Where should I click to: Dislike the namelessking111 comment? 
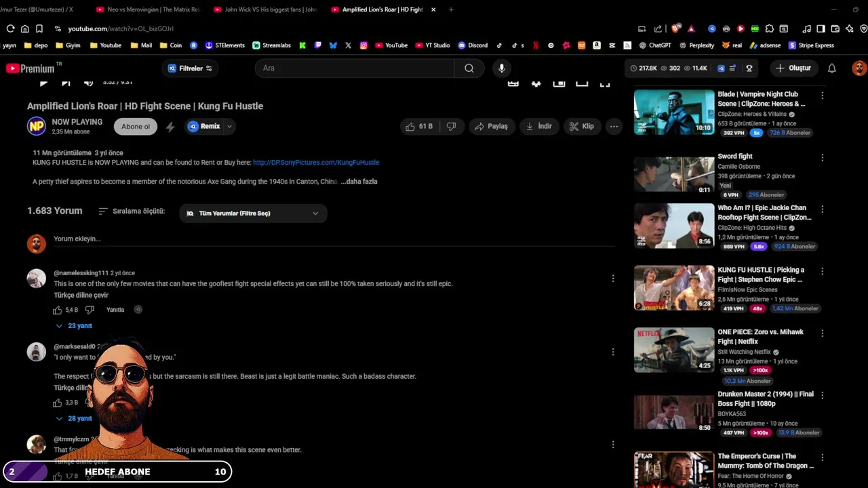(90, 310)
